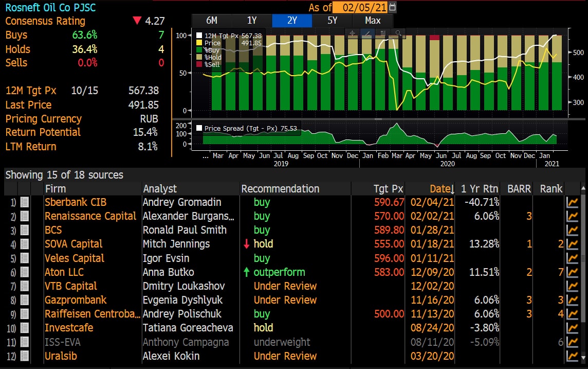Screen dimensions: 588x369
Task: Toggle 12M Tgt Px series in legend
Action: [199, 36]
